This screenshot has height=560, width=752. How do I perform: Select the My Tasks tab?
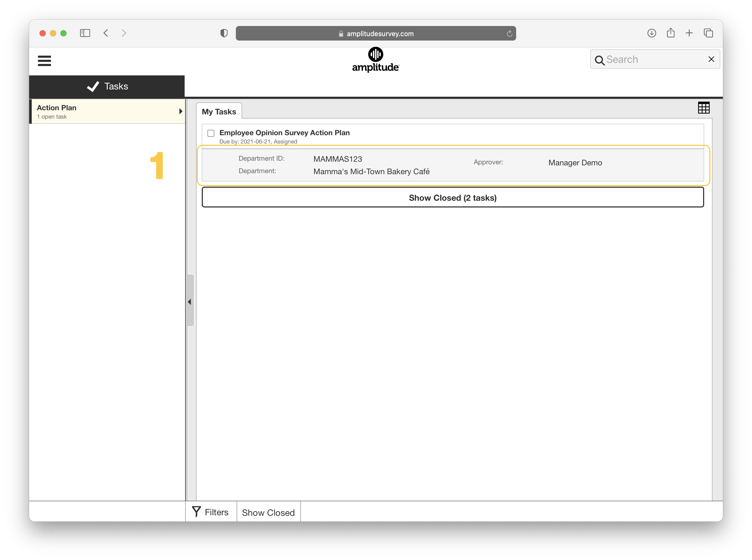click(x=219, y=112)
